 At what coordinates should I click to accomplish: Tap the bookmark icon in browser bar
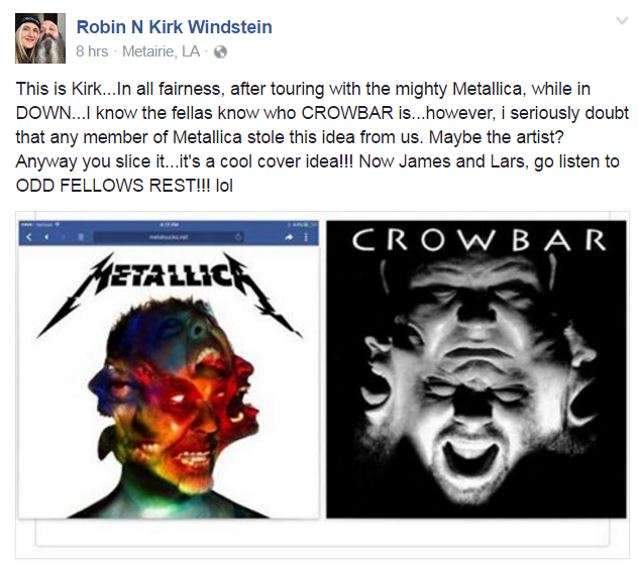coord(81,237)
